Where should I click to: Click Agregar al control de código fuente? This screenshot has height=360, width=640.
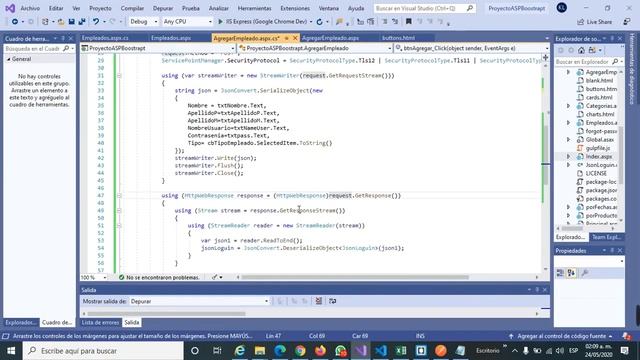click(562, 336)
